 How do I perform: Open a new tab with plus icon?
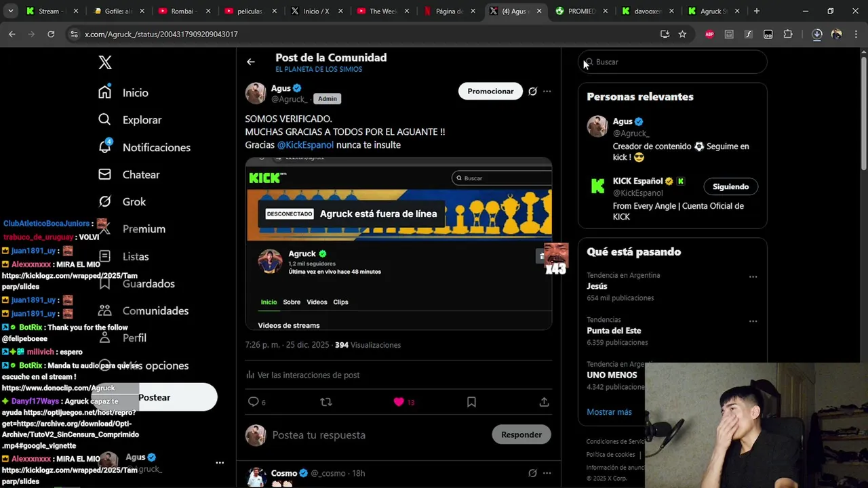tap(756, 11)
